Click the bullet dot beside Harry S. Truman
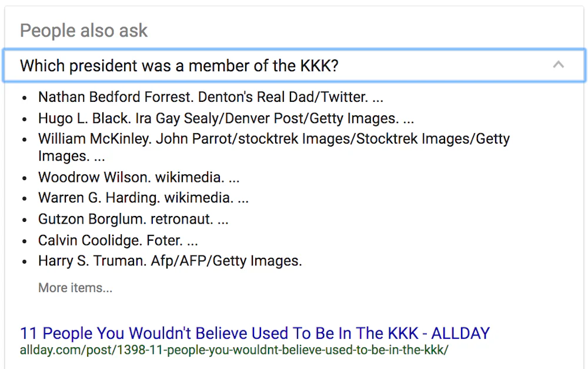The width and height of the screenshot is (588, 369). tap(25, 262)
